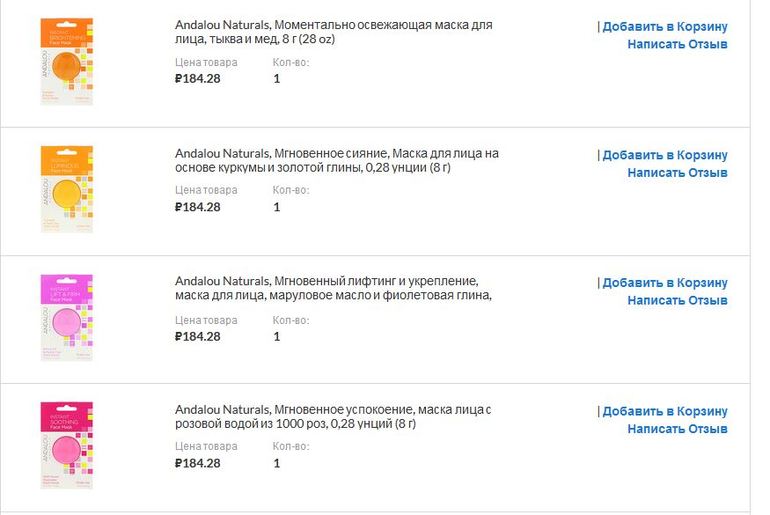Click the soothing rose water mask image

point(67,445)
